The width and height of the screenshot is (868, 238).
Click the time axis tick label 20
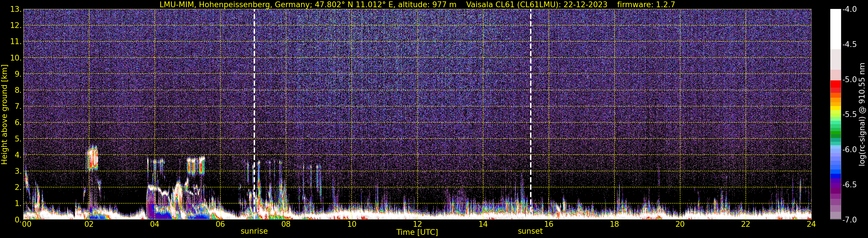[680, 224]
